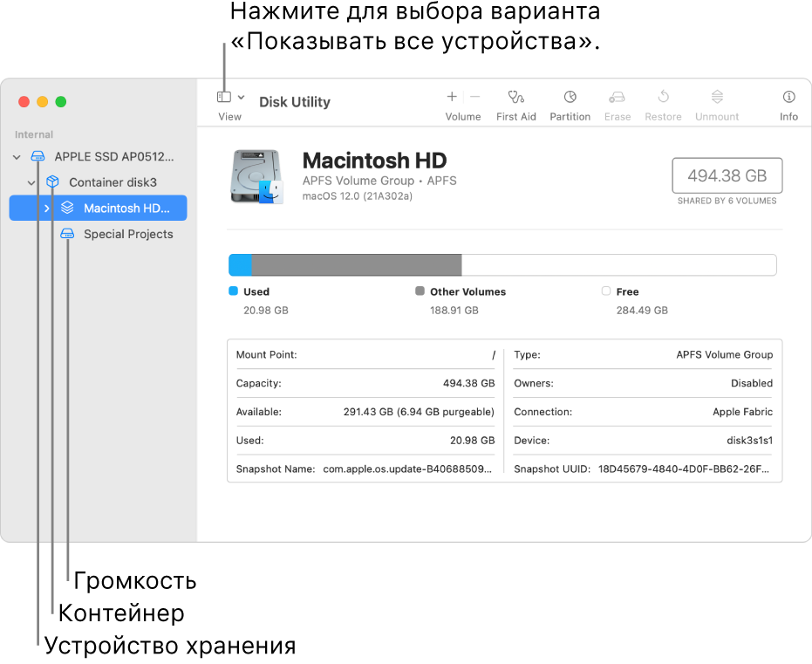Click the Macintosh HD layers icon
812x664 pixels.
click(67, 208)
